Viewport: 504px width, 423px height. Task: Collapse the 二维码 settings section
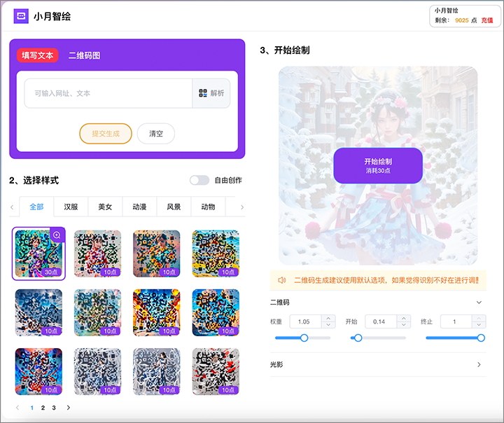479,303
